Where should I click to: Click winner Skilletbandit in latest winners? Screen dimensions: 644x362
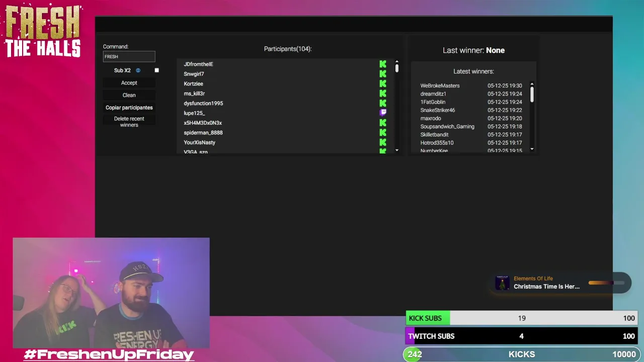[x=434, y=135]
